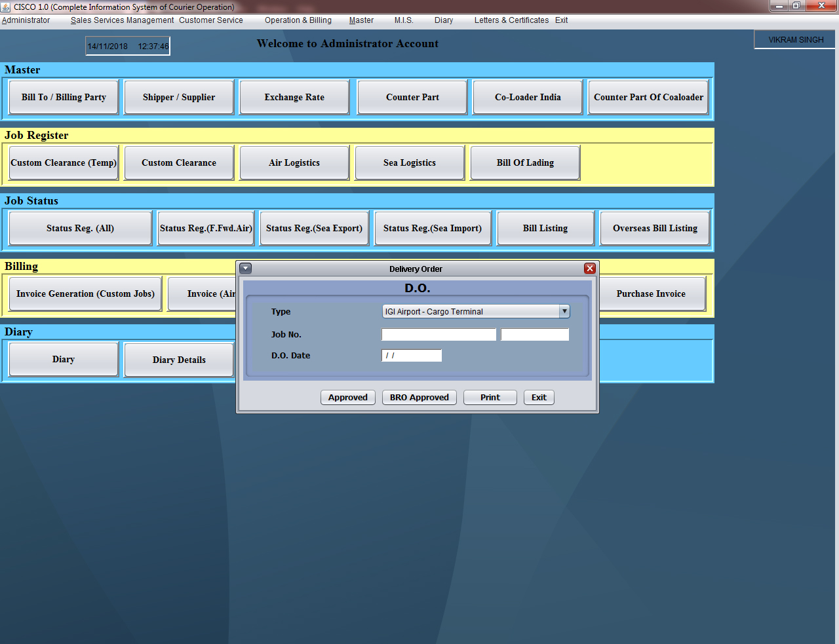This screenshot has width=839, height=644.
Task: Click the D.O. Date field
Action: (x=412, y=355)
